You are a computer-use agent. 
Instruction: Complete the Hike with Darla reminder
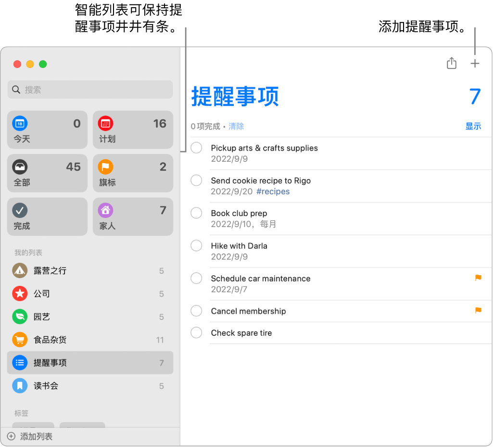pos(196,245)
